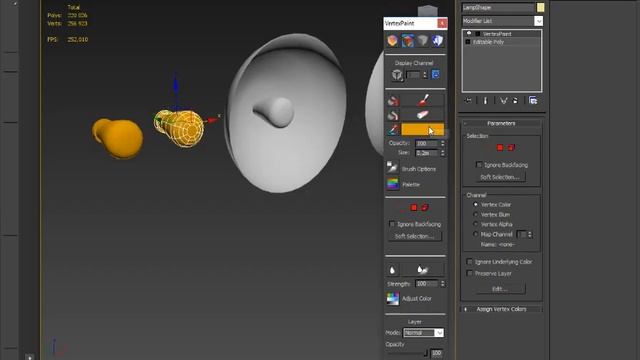Click Strength value field
The image size is (640, 360).
(427, 284)
